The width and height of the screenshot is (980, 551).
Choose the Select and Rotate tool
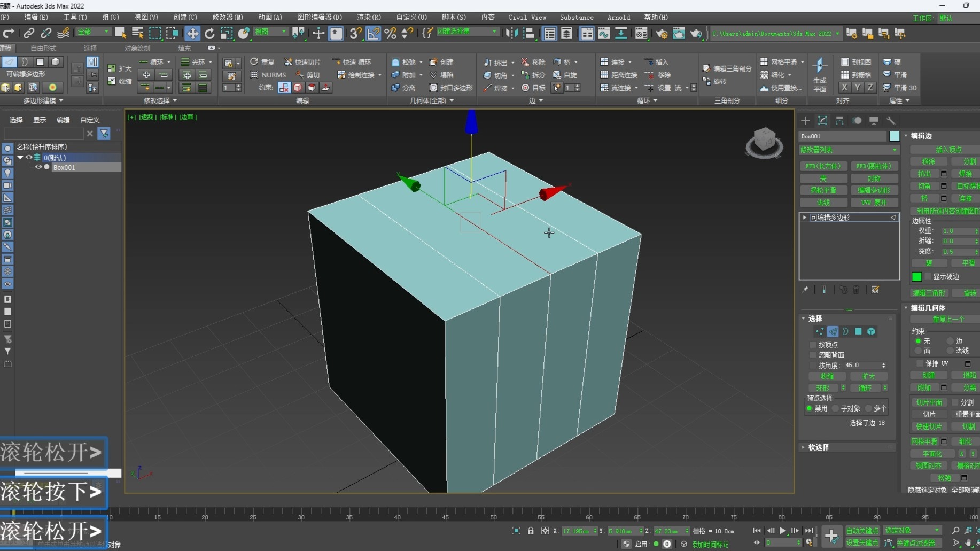(x=209, y=33)
